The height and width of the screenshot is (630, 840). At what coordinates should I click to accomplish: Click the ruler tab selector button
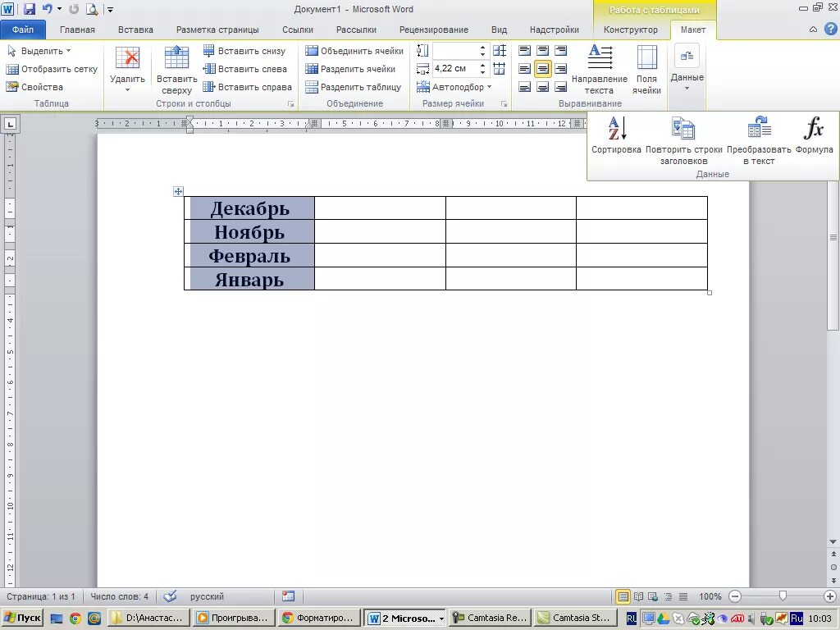click(x=10, y=125)
